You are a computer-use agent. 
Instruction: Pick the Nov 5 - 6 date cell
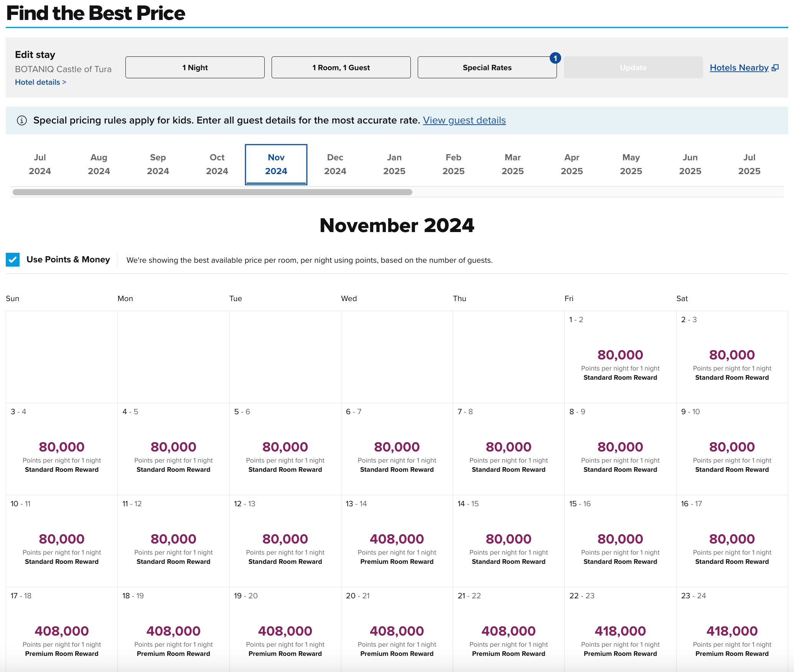coord(285,449)
